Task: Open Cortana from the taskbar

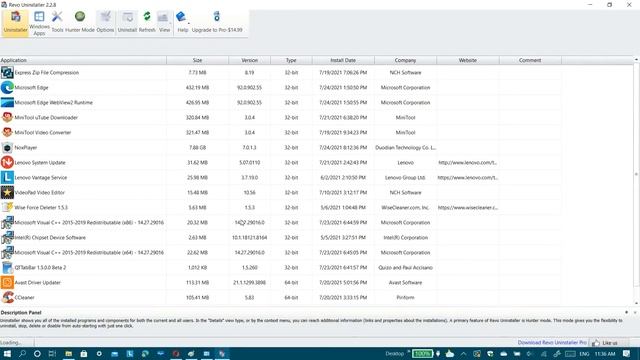Action: click(x=37, y=353)
